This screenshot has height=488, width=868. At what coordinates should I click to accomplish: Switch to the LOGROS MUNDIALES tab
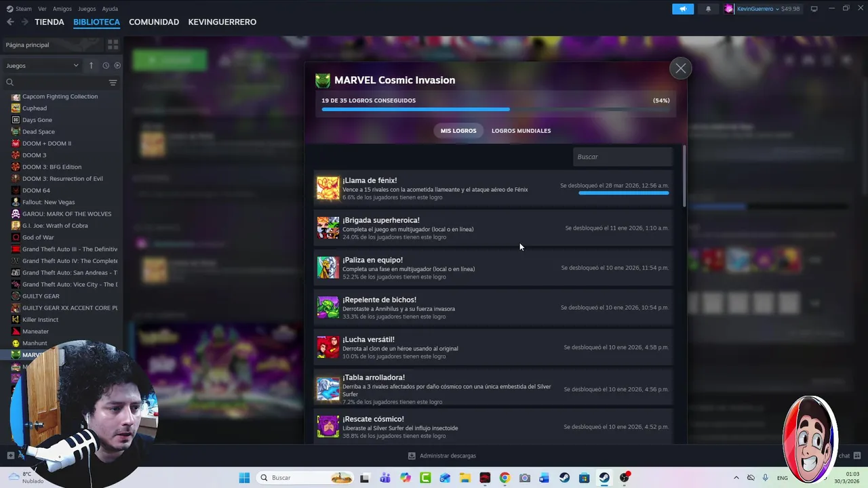coord(521,131)
